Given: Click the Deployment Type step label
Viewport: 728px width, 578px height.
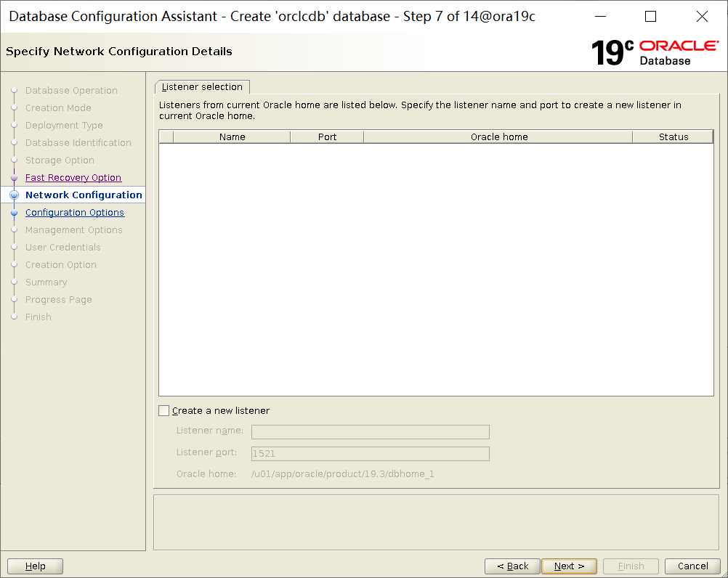Looking at the screenshot, I should (x=64, y=125).
